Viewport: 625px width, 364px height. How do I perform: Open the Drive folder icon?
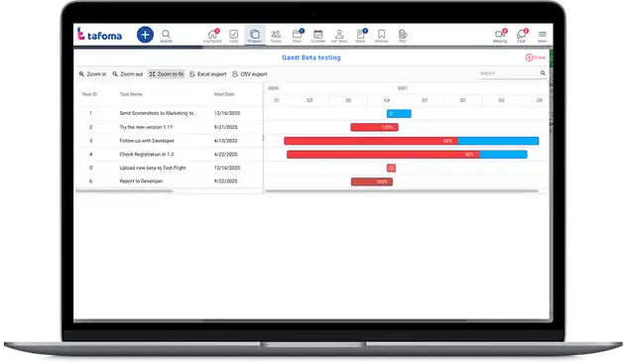[297, 36]
